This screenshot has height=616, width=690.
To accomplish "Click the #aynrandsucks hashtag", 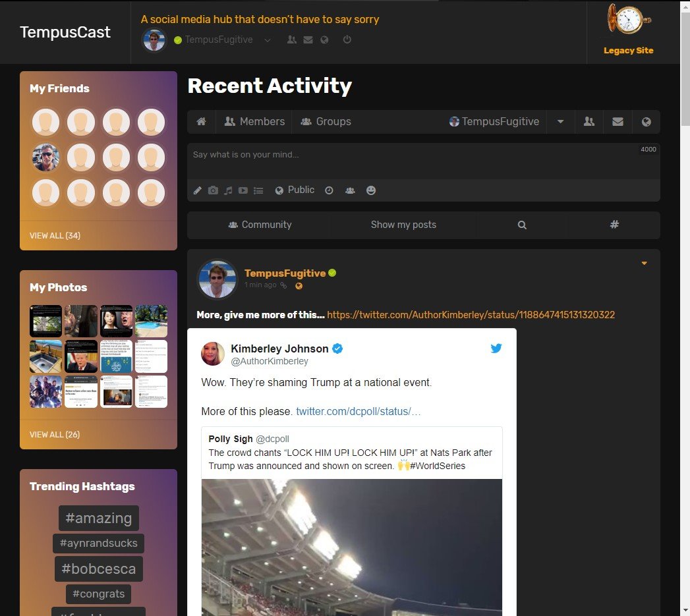I will (99, 543).
